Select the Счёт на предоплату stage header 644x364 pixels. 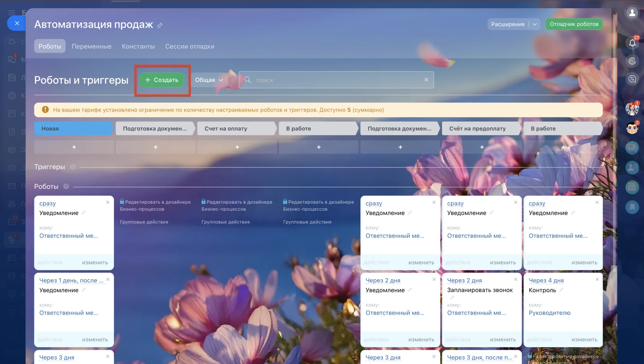click(x=481, y=128)
